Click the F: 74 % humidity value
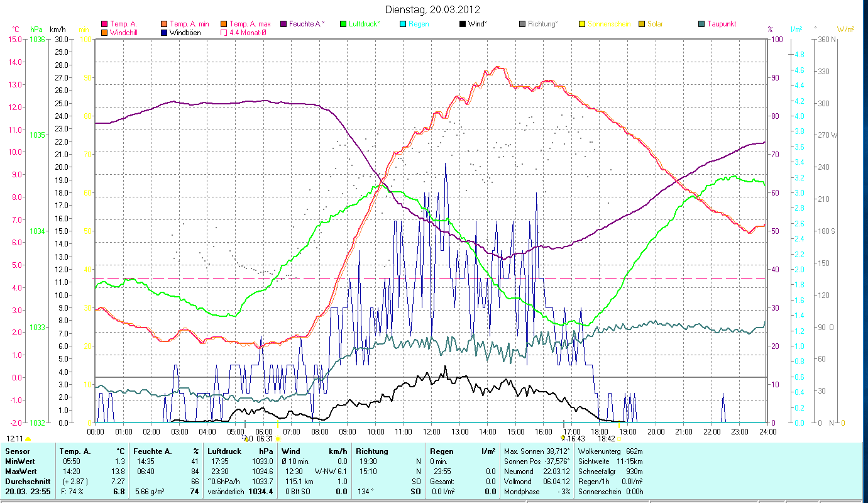The height and width of the screenshot is (503, 868). click(x=73, y=491)
